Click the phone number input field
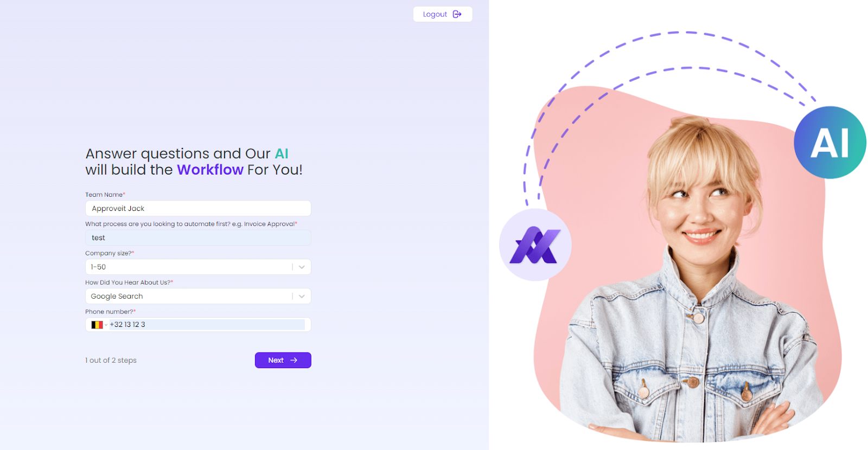868x450 pixels. pyautogui.click(x=207, y=325)
